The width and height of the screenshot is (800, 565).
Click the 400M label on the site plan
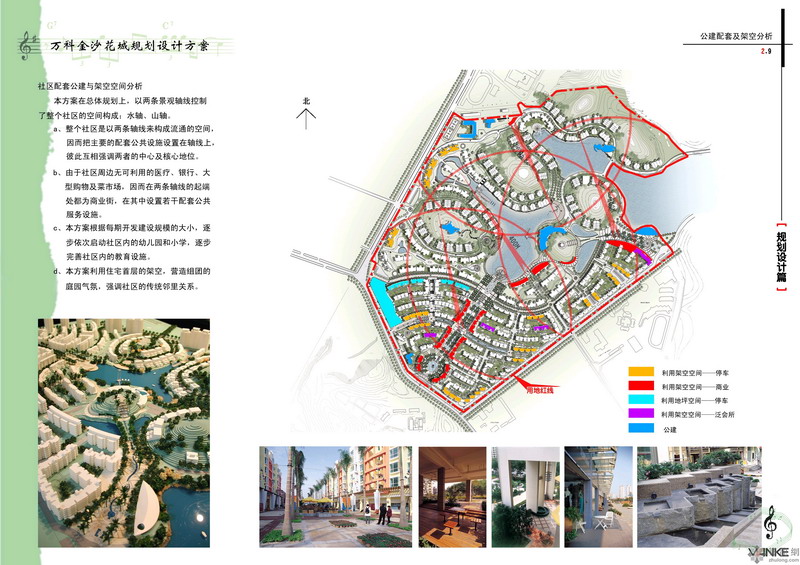click(x=513, y=243)
